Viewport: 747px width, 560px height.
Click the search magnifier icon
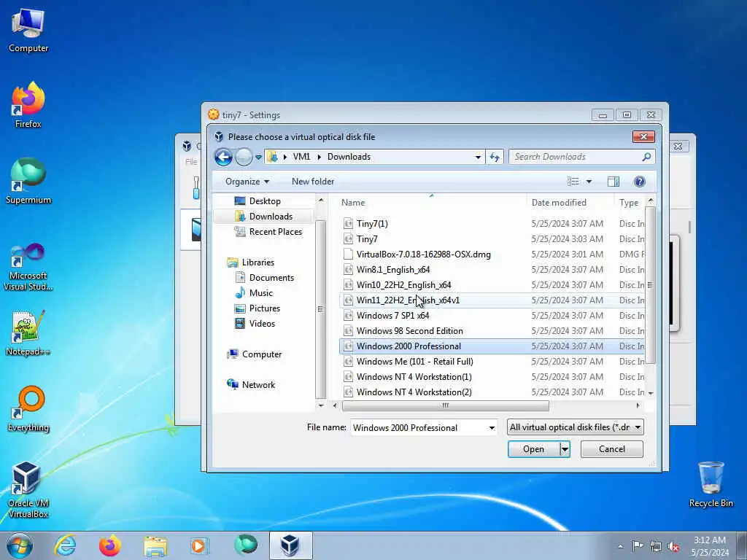646,157
